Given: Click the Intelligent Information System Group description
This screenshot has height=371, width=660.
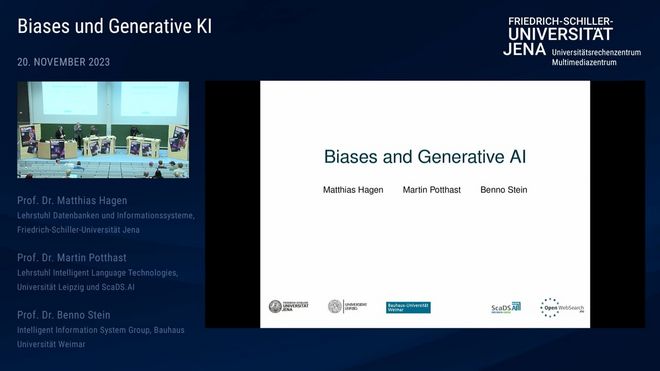Looking at the screenshot, I should tap(101, 337).
